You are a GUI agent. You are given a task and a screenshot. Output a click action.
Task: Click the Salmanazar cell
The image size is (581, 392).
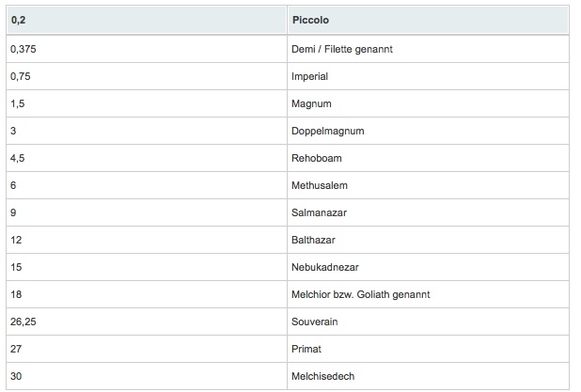coord(428,212)
